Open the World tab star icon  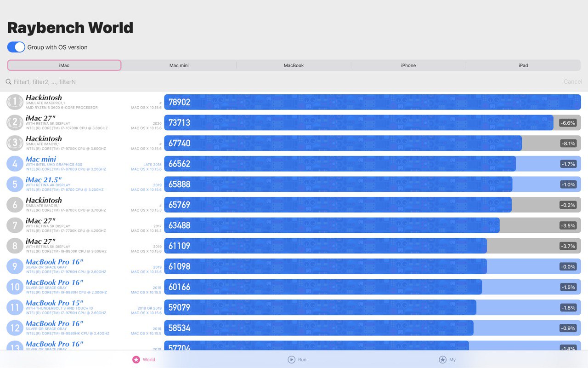[x=136, y=360]
